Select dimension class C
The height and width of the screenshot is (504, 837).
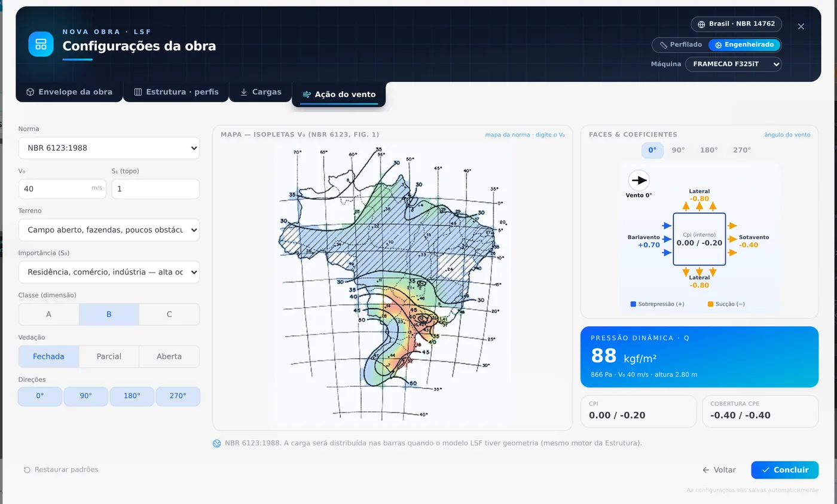[x=169, y=314]
